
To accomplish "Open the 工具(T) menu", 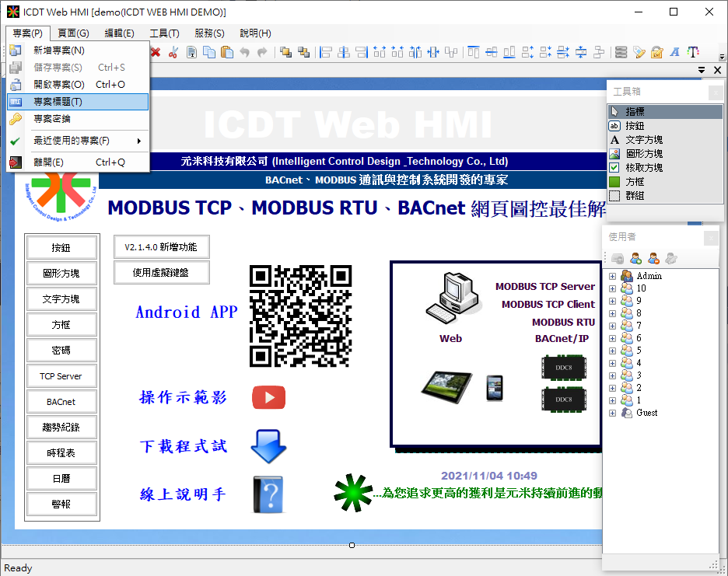I will [164, 33].
